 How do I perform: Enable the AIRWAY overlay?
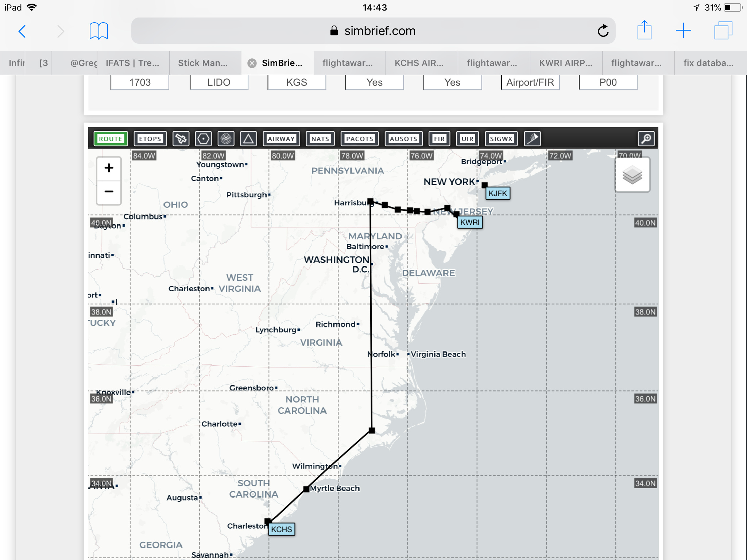(281, 139)
